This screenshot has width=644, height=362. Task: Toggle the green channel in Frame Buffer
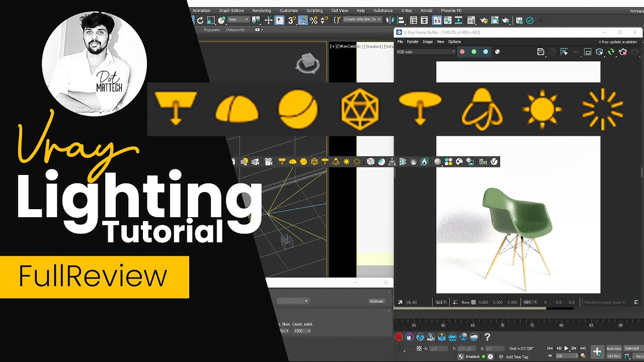[474, 52]
